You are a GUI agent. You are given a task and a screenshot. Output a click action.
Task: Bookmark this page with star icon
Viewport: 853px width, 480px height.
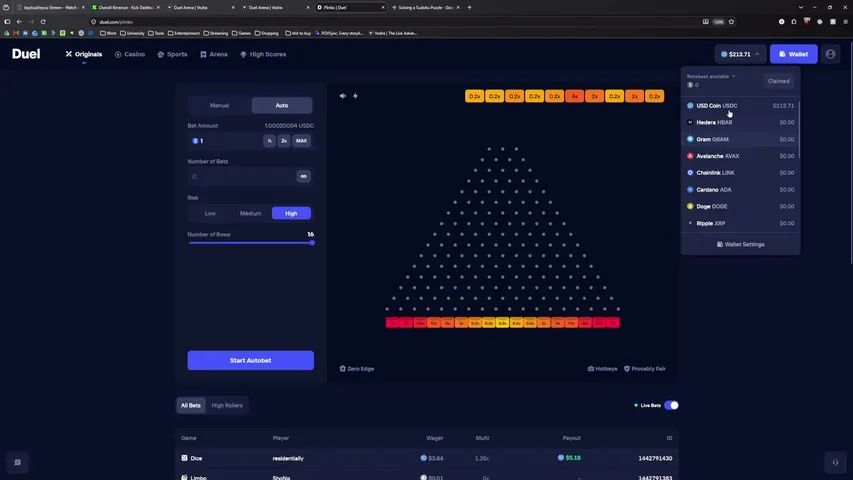[731, 22]
